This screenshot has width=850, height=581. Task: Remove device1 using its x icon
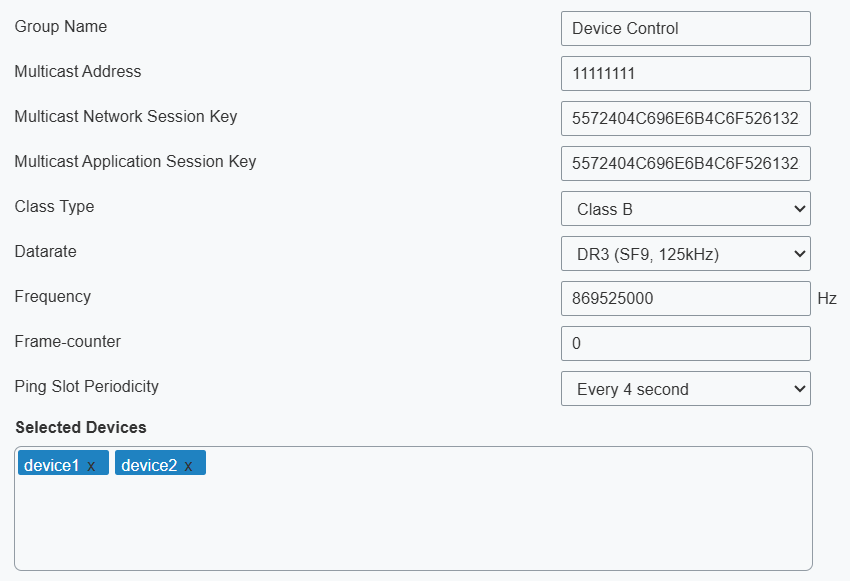pyautogui.click(x=91, y=466)
